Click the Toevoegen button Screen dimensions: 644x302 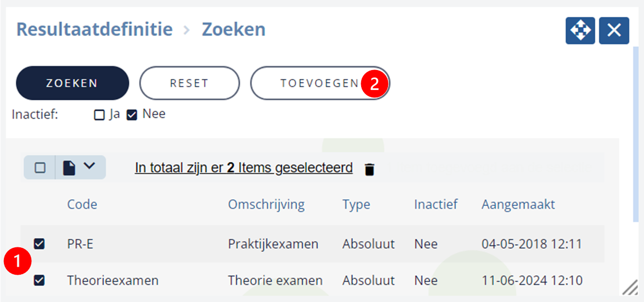pyautogui.click(x=320, y=83)
